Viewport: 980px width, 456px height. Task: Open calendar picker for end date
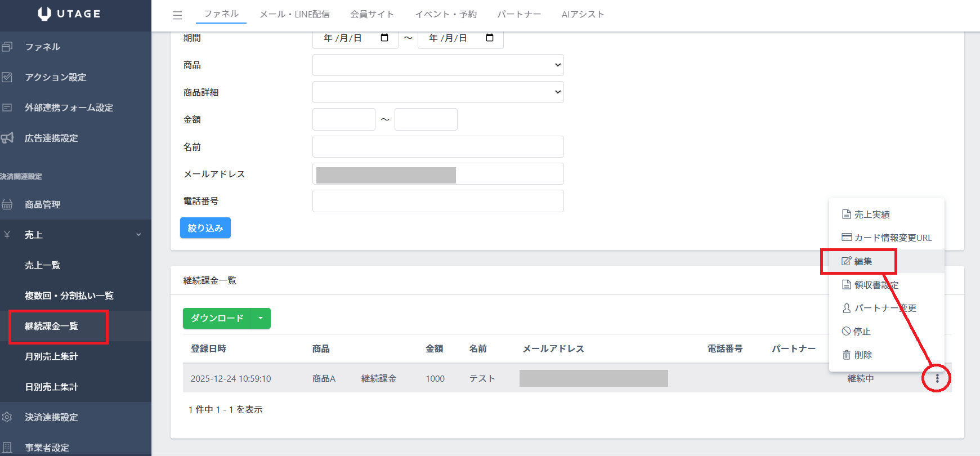pos(490,38)
